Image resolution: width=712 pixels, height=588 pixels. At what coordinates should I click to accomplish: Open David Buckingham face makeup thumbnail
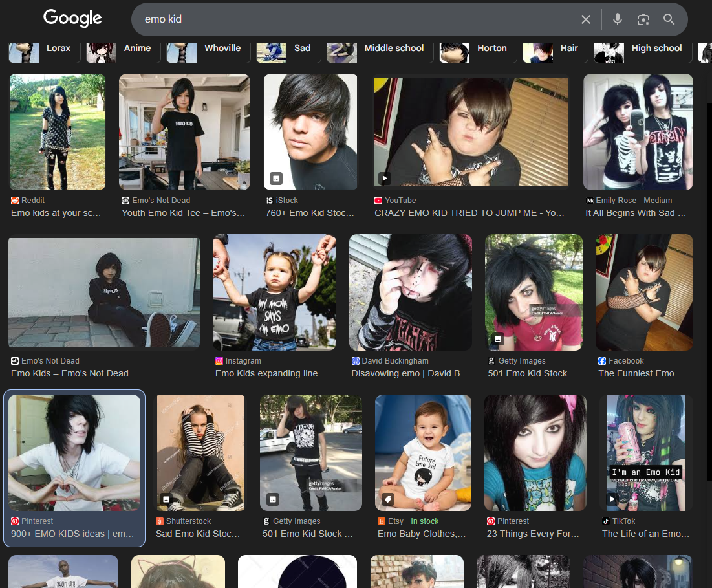point(411,292)
